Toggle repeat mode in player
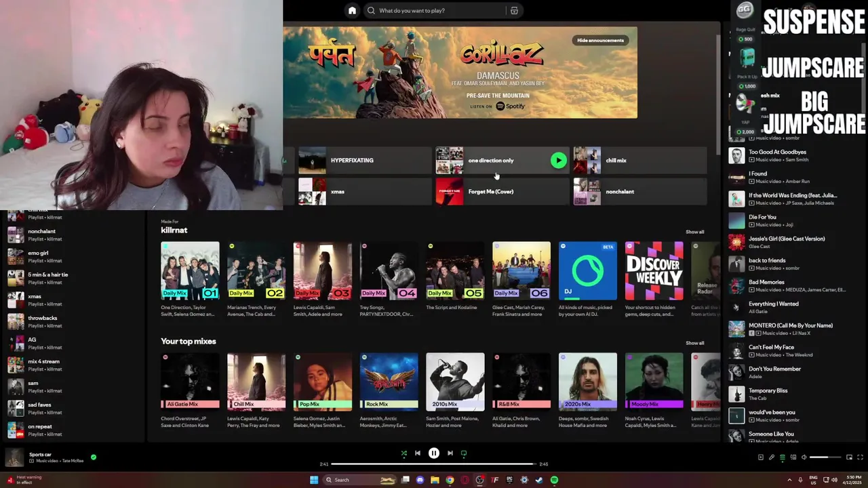The width and height of the screenshot is (868, 488). [464, 453]
